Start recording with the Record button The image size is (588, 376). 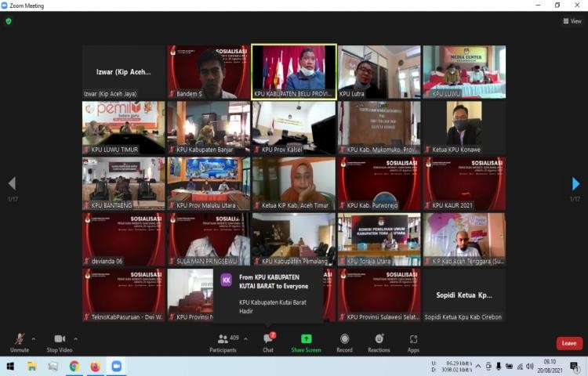pyautogui.click(x=344, y=342)
